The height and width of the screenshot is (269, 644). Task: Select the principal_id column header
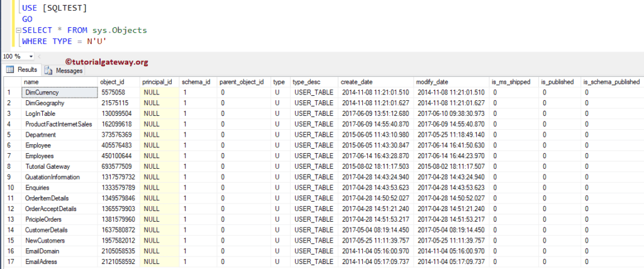(x=159, y=82)
